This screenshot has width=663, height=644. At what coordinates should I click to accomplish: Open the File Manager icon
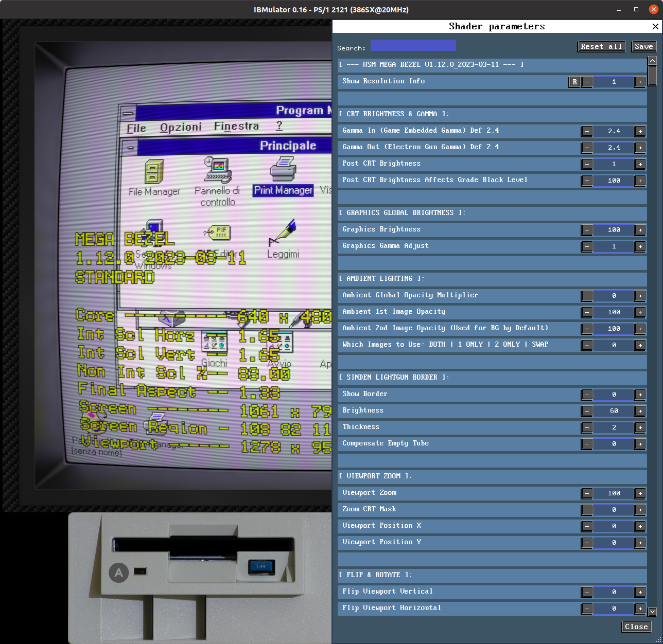[154, 172]
